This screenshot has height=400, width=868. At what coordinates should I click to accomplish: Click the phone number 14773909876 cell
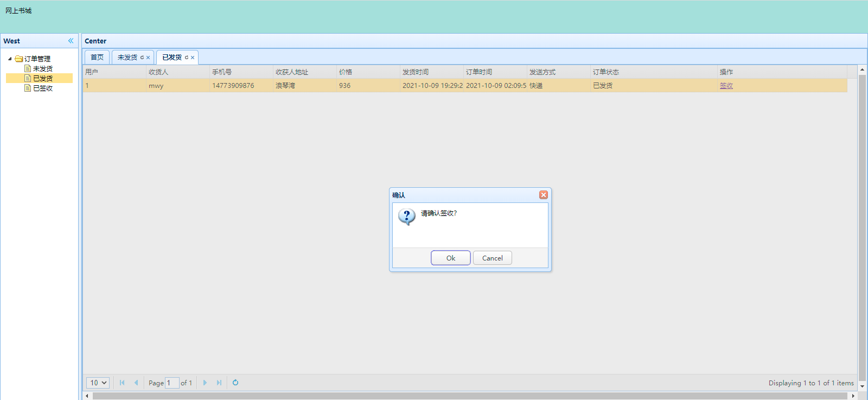pyautogui.click(x=241, y=86)
